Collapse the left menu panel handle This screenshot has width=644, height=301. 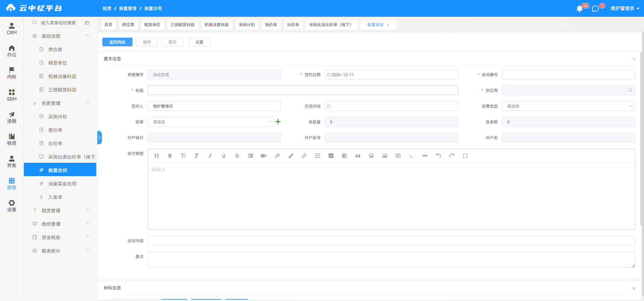(x=99, y=138)
